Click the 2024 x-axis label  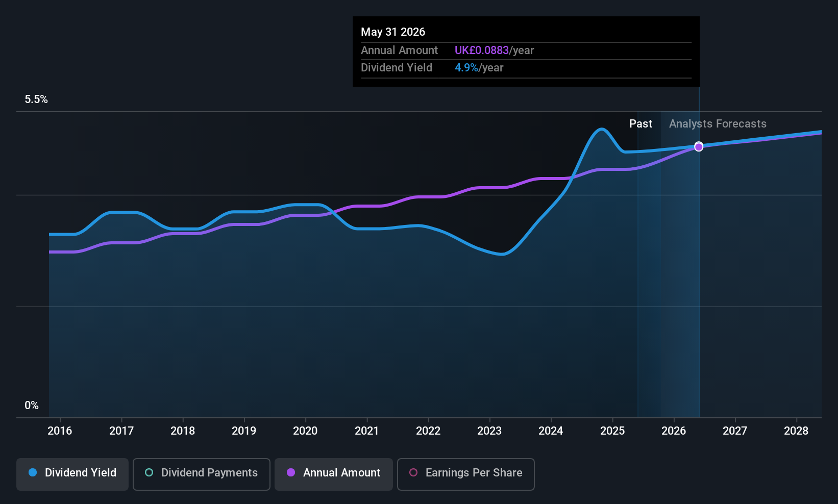pyautogui.click(x=551, y=431)
